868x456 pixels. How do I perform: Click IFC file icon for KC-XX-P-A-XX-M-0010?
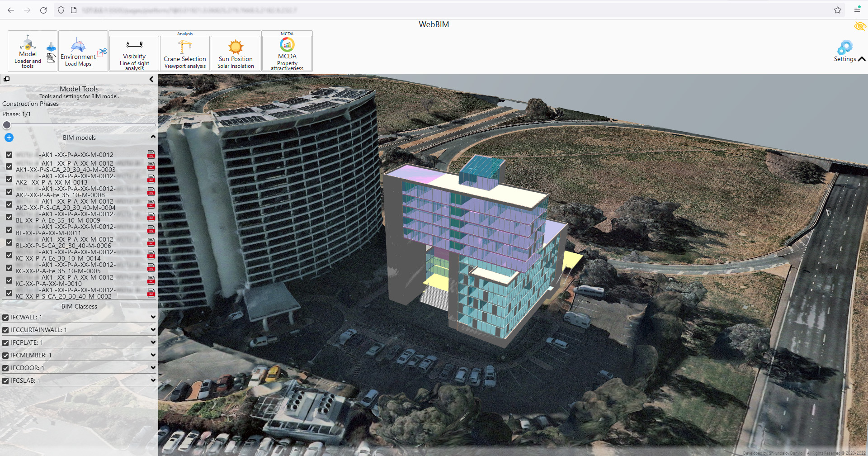click(x=151, y=280)
